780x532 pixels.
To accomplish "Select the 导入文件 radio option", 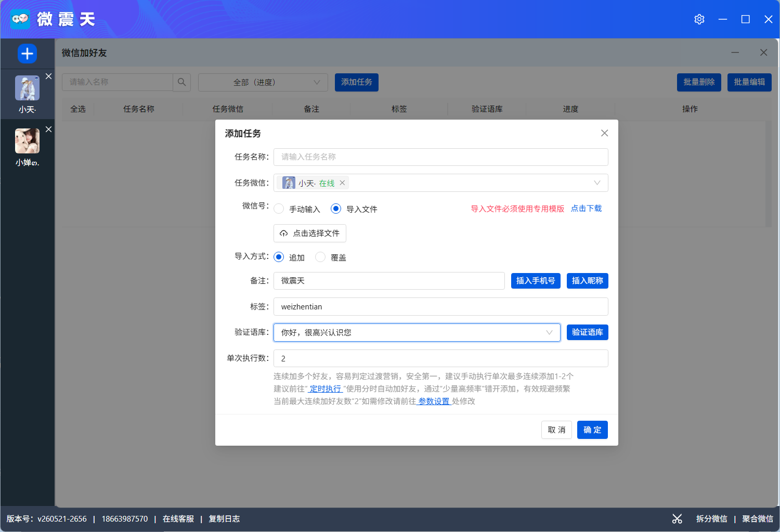I will tap(336, 209).
